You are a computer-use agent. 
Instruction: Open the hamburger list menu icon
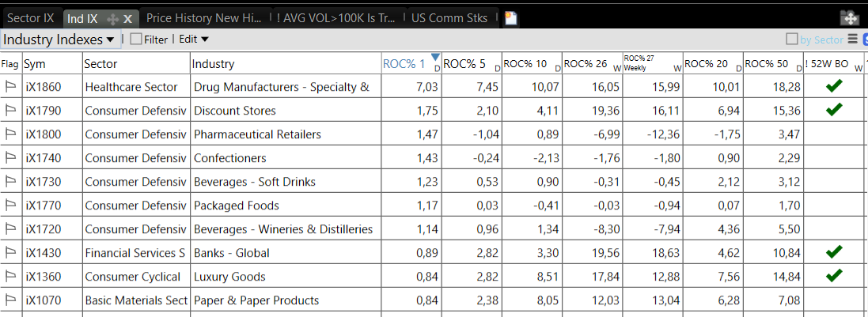853,39
